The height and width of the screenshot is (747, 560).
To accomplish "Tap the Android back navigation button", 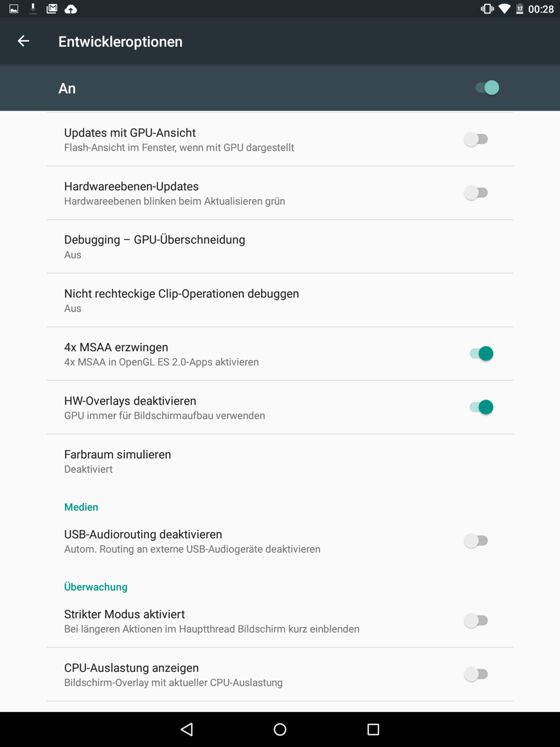I will coord(187,729).
